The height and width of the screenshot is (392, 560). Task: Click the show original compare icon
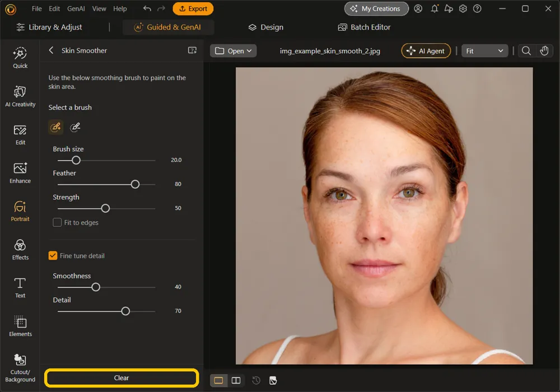coord(273,381)
